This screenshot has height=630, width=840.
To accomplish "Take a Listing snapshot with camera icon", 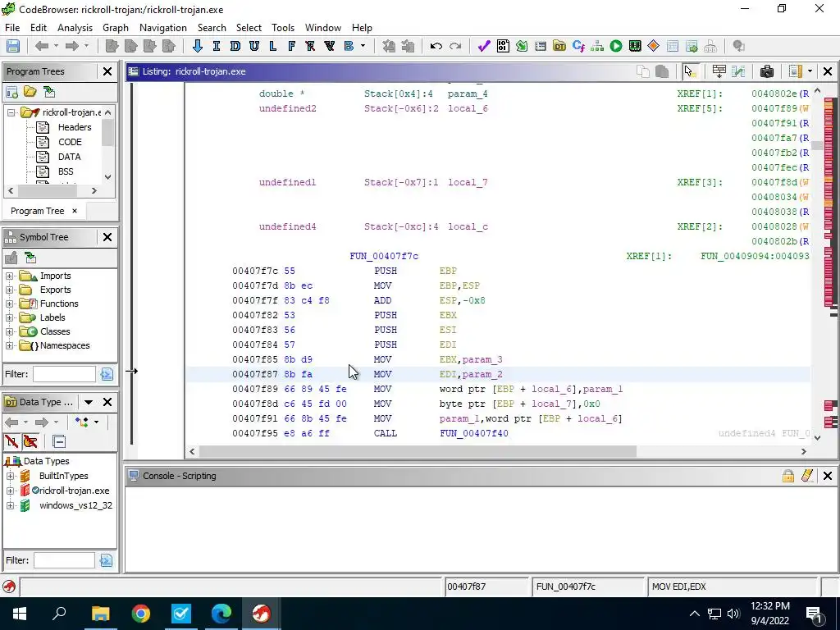I will coord(767,71).
